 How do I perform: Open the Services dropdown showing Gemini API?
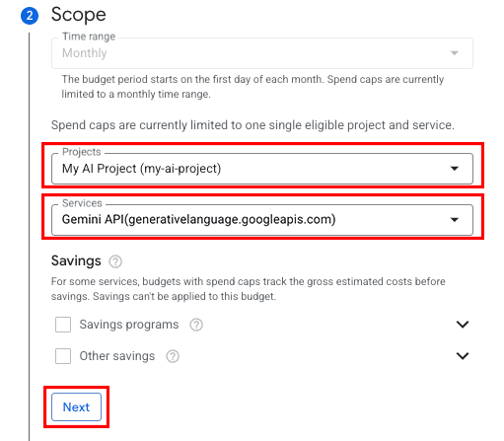[x=262, y=220]
